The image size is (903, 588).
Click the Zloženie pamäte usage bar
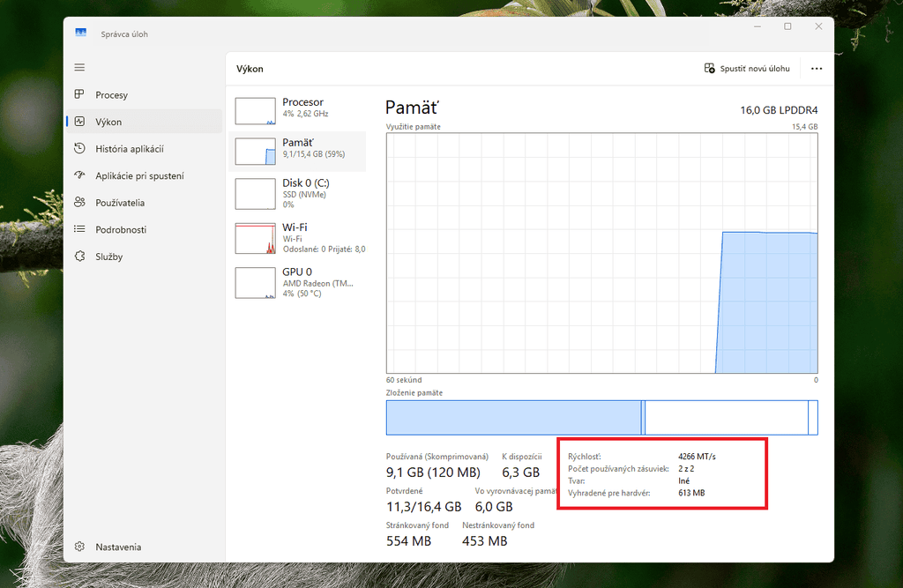point(601,418)
